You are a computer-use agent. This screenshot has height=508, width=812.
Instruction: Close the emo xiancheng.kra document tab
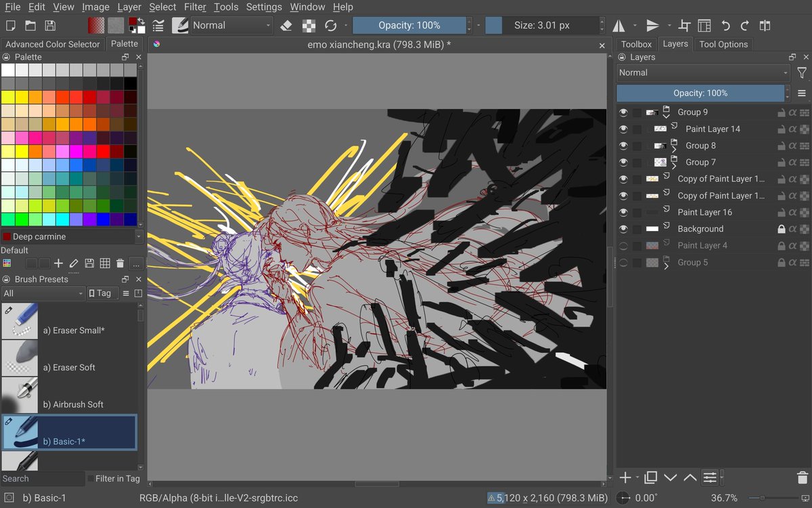click(x=602, y=45)
